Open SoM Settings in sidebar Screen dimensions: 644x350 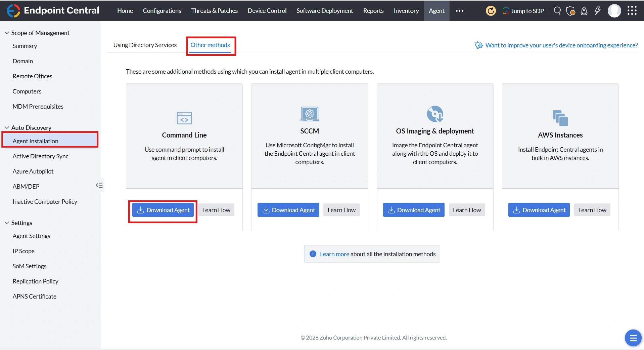pyautogui.click(x=30, y=266)
